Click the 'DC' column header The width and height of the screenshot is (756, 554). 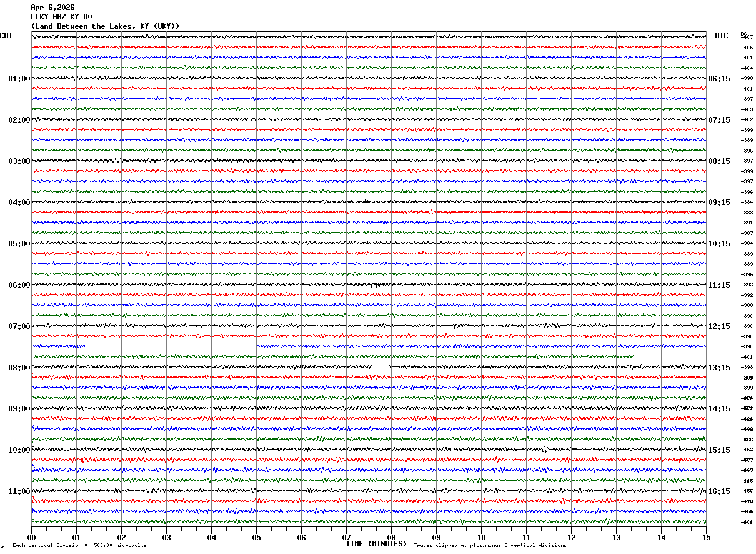coord(744,34)
